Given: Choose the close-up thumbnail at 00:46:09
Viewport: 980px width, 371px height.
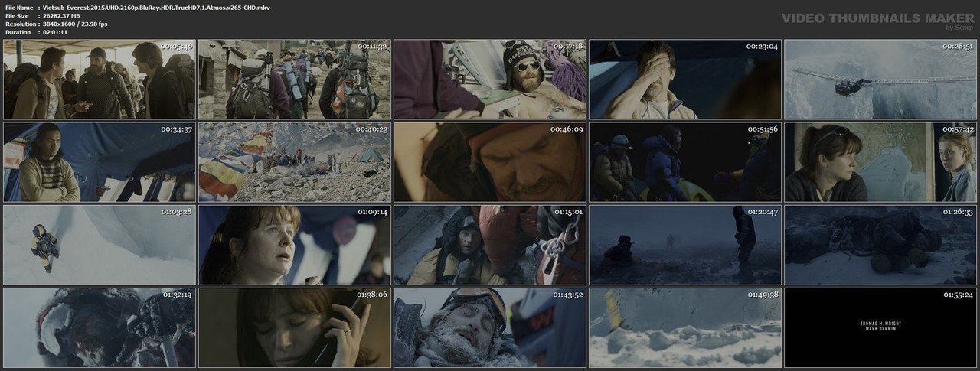Looking at the screenshot, I should 490,162.
